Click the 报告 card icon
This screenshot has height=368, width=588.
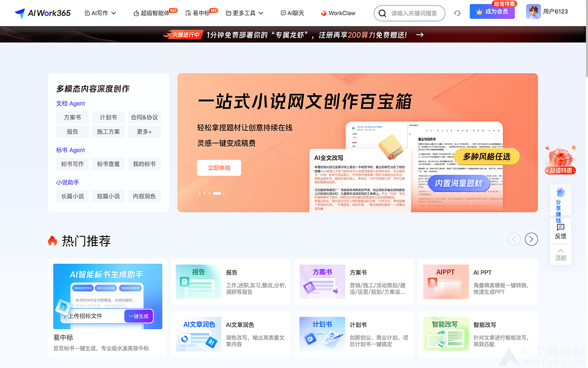tap(198, 282)
